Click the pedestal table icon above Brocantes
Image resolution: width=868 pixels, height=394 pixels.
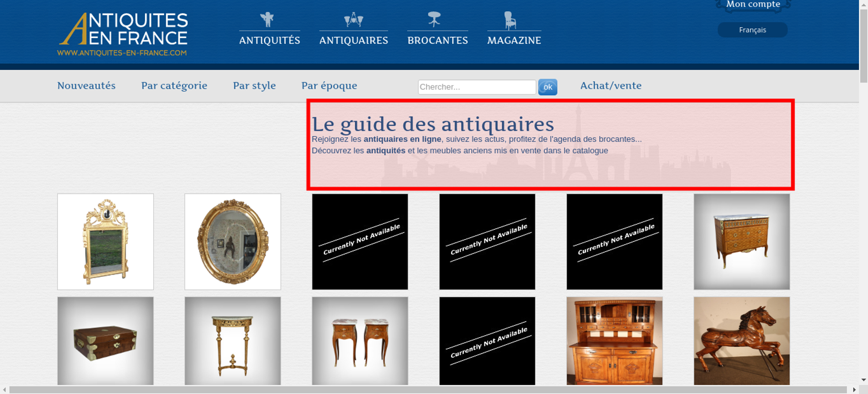tap(434, 20)
